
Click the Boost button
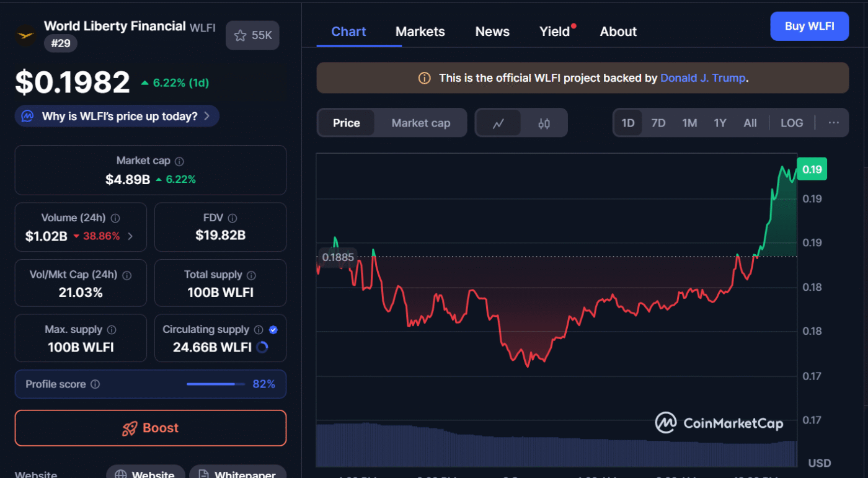pyautogui.click(x=151, y=428)
